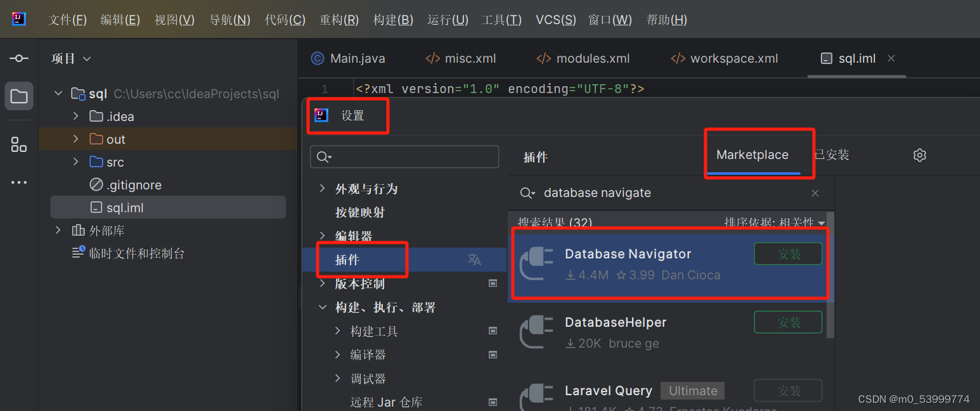Viewport: 980px width, 411px height.
Task: Switch to misc.xml editor tab
Action: click(x=461, y=58)
